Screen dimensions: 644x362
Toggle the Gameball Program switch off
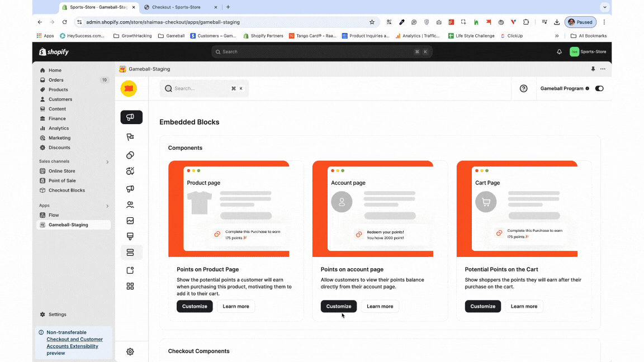[599, 88]
